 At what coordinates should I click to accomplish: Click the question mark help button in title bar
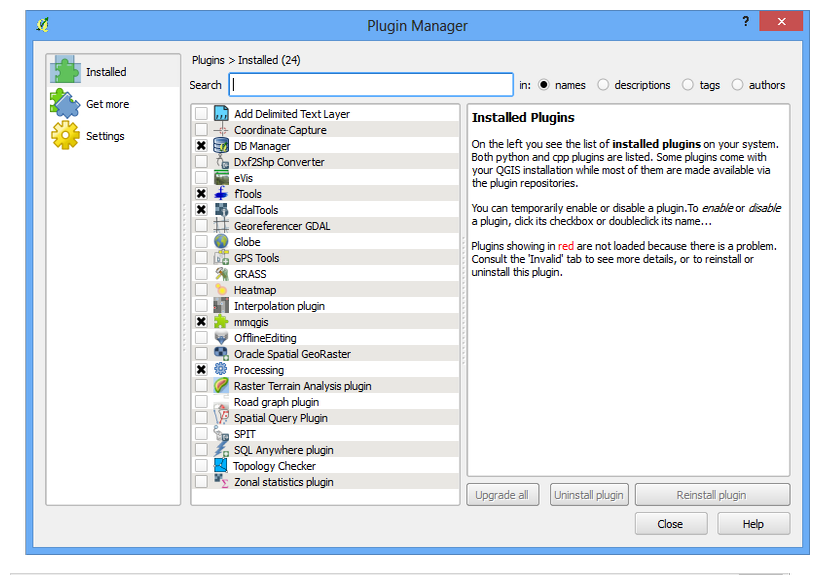[745, 21]
